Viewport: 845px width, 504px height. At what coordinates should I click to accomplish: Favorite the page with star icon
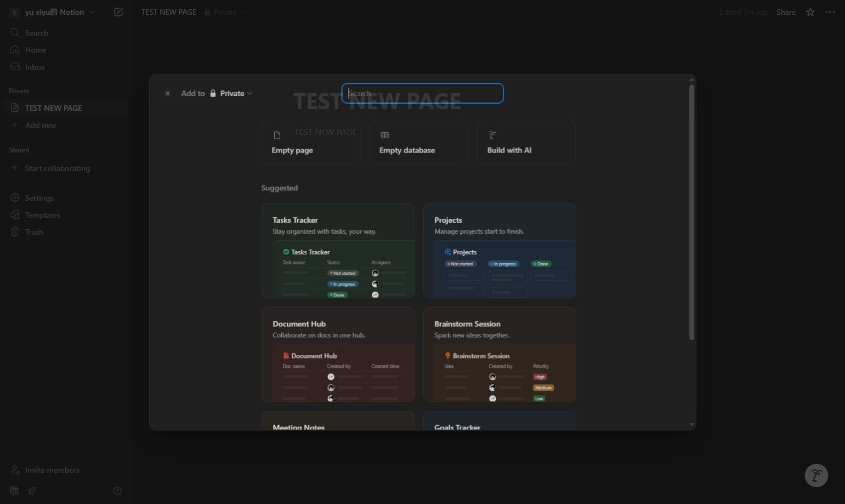[x=810, y=12]
